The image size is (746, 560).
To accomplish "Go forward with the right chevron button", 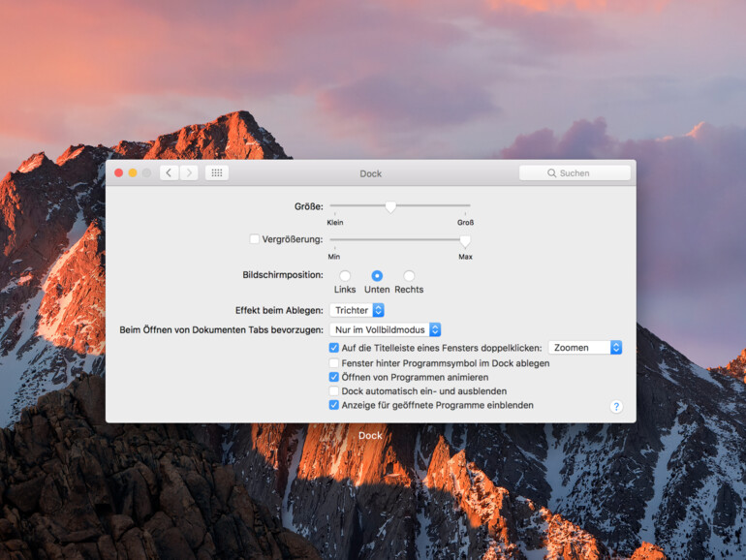I will [189, 172].
